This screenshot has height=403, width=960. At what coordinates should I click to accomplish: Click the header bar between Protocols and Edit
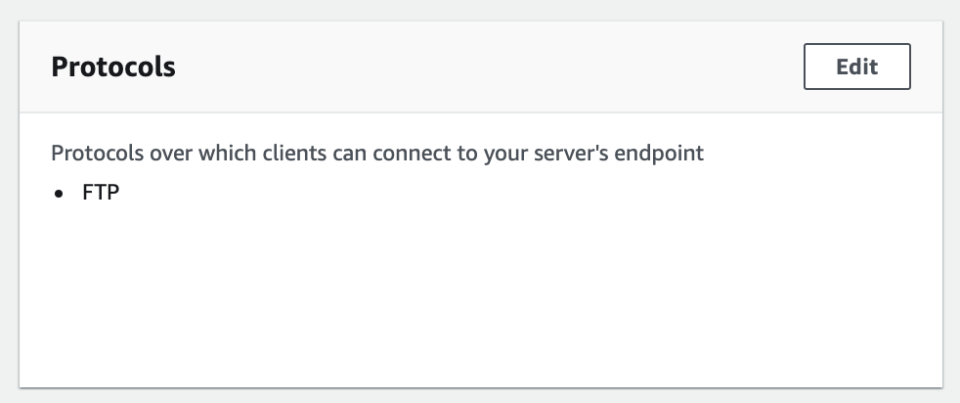coord(480,68)
